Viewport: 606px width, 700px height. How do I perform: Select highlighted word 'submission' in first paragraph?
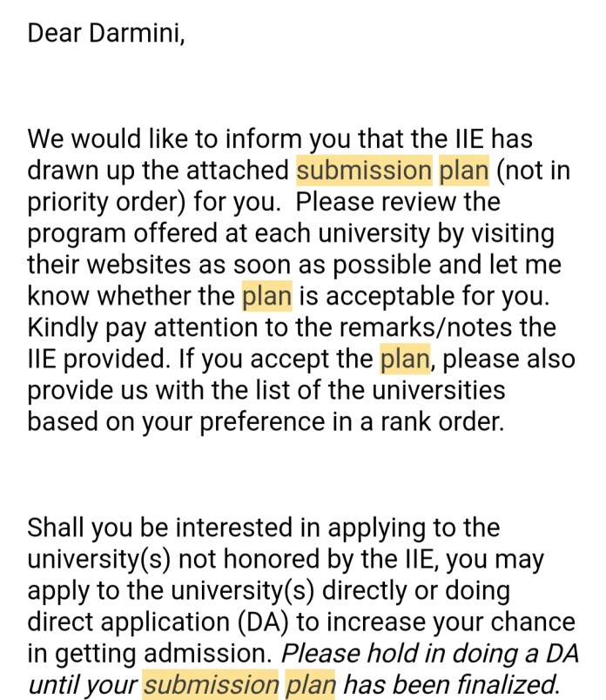(365, 170)
